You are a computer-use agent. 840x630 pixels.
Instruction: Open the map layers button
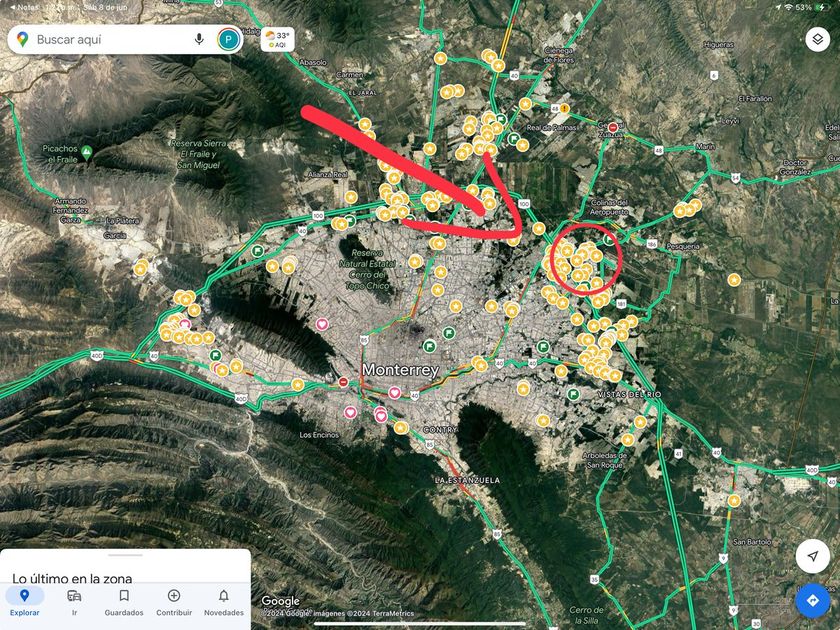click(x=818, y=39)
